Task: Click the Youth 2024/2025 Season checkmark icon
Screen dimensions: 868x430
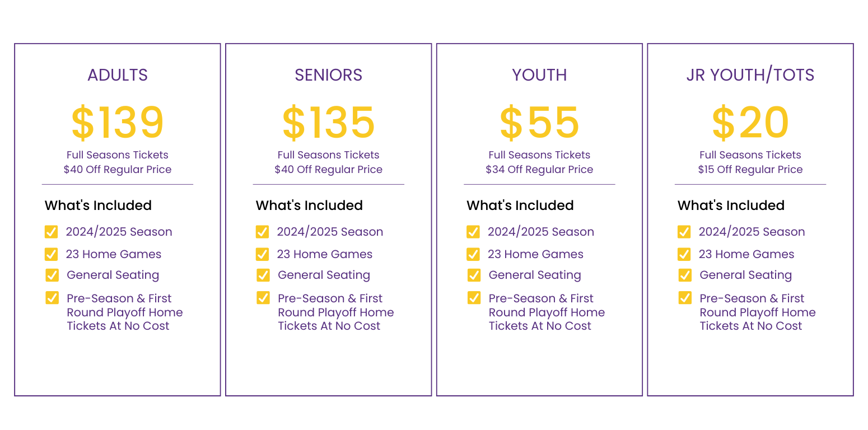Action: [x=473, y=232]
